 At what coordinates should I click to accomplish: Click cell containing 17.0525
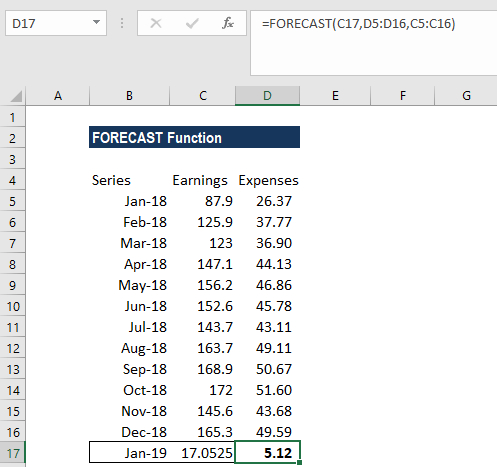202,453
